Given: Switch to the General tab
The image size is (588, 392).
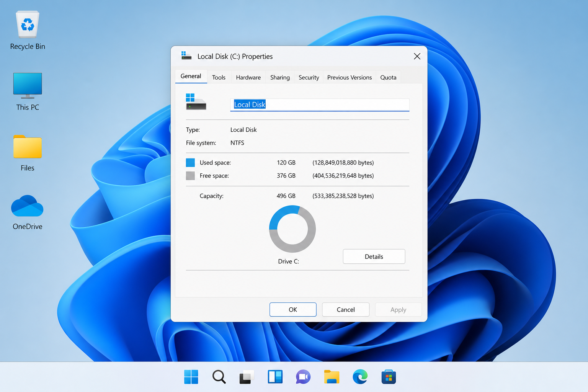Looking at the screenshot, I should click(191, 76).
